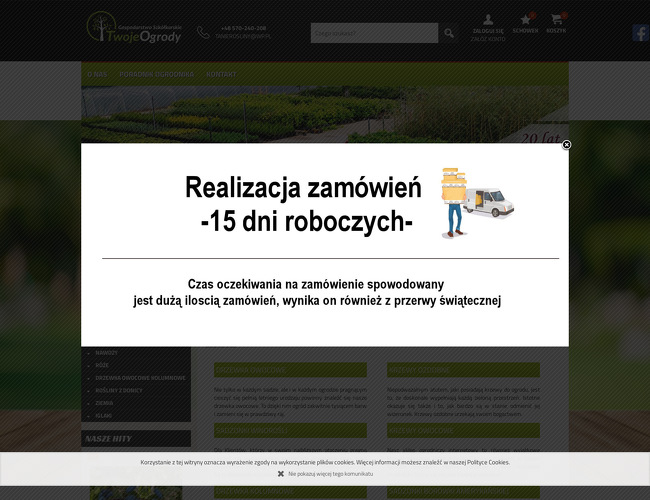Click the TwojeOgrody logo
The height and width of the screenshot is (500, 650).
(134, 27)
